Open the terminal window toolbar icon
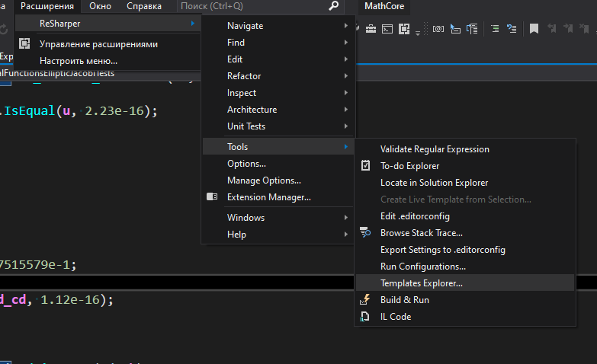Screen dimensions: 597x364 pyautogui.click(x=387, y=29)
